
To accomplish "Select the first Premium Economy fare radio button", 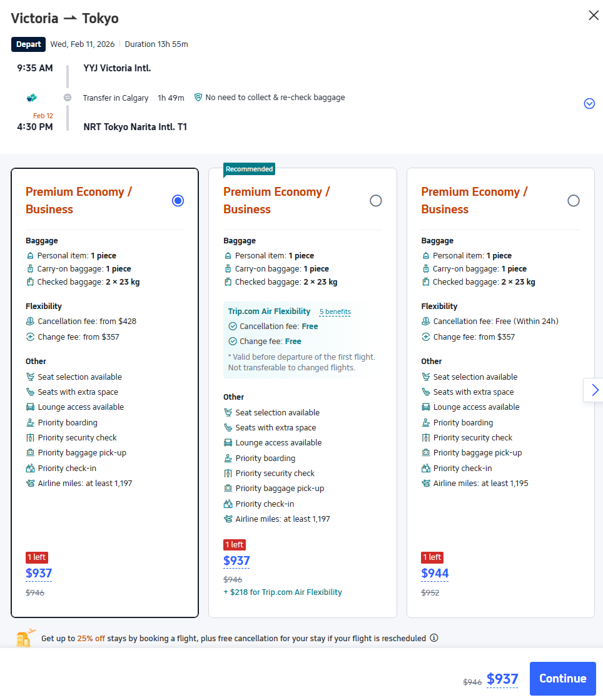I will pyautogui.click(x=178, y=201).
